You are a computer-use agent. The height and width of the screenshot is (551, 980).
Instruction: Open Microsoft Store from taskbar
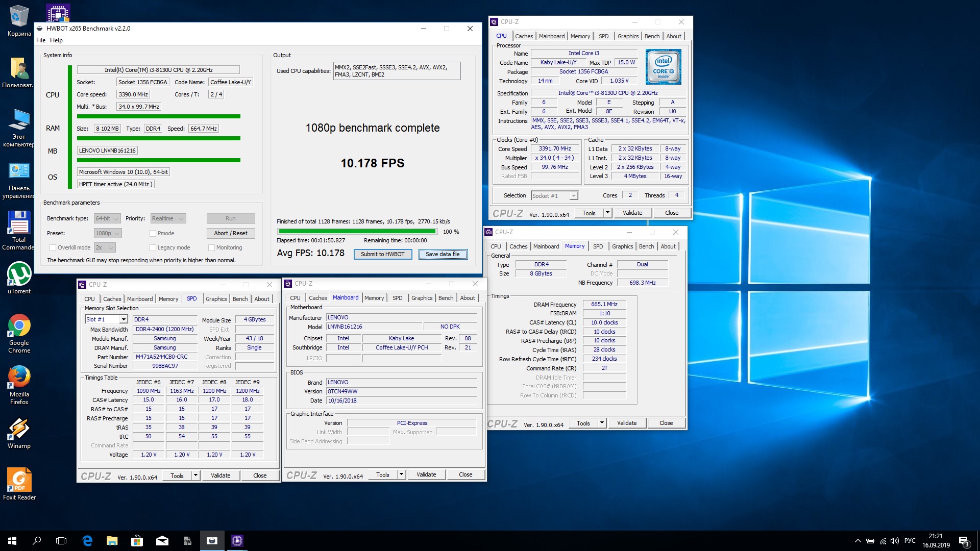click(137, 541)
